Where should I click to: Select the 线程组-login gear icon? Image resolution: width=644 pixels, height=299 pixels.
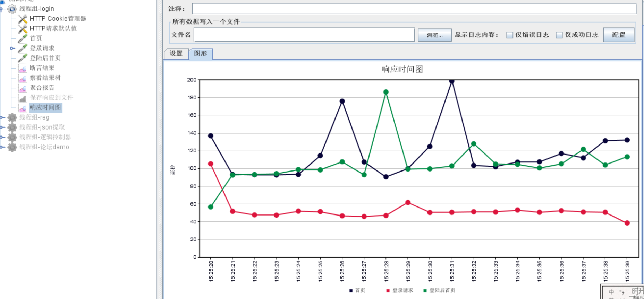pos(12,9)
